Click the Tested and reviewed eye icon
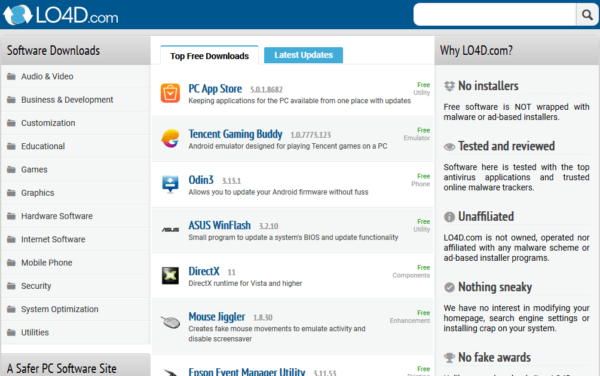Viewport: 600px width, 376px height. pyautogui.click(x=449, y=146)
